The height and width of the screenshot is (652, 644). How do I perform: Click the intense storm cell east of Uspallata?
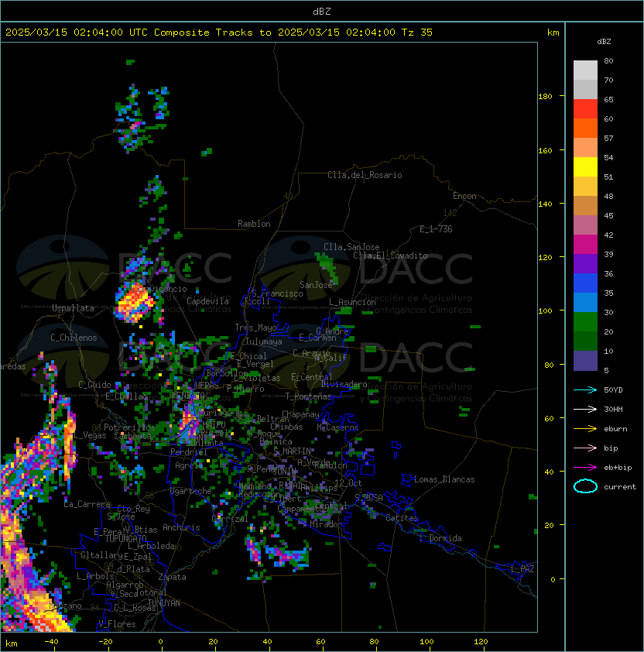click(135, 303)
